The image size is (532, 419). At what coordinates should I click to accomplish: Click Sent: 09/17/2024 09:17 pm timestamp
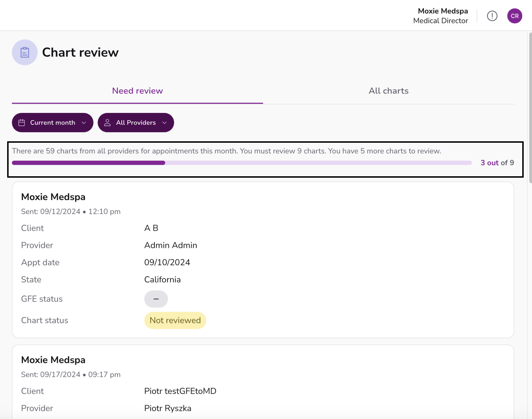[71, 375]
